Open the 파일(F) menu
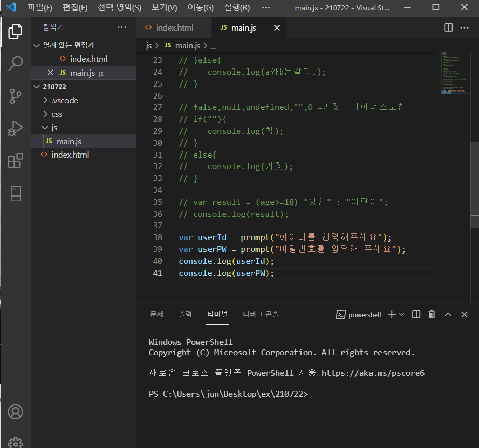The image size is (479, 448). 40,8
